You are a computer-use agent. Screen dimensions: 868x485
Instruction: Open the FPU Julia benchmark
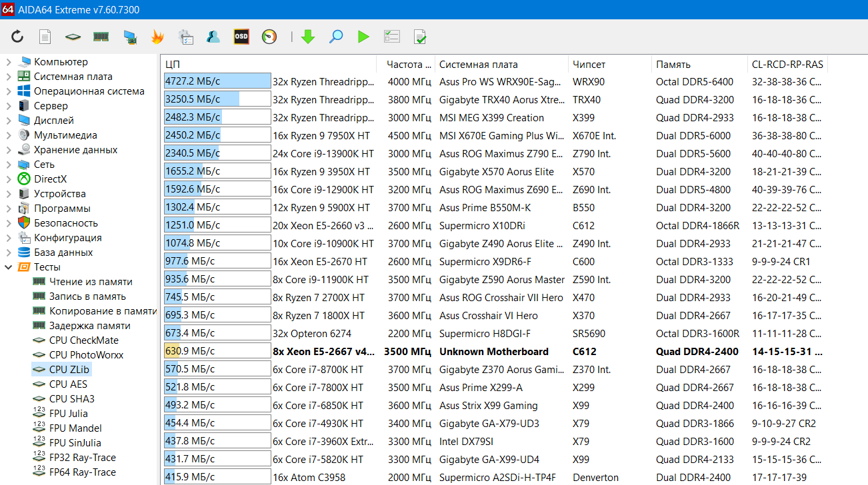pyautogui.click(x=68, y=414)
